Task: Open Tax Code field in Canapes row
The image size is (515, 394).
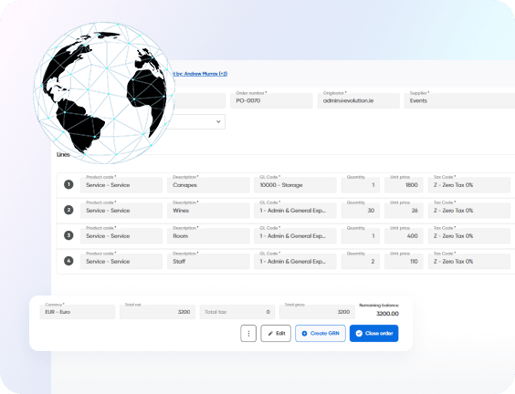Action: pos(469,185)
